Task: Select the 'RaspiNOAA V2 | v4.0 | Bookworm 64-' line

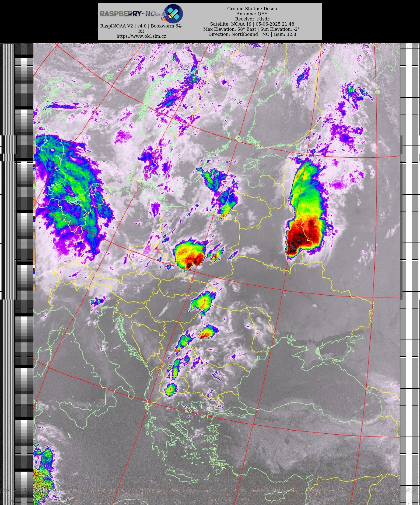Action: tap(141, 26)
